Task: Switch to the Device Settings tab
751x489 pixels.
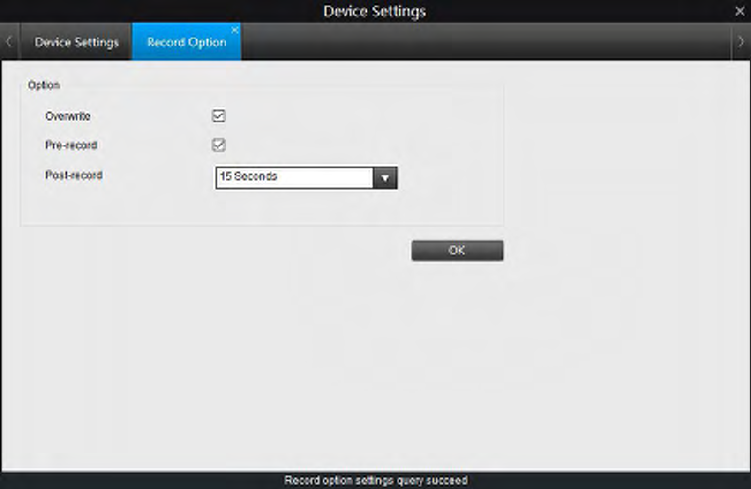Action: pyautogui.click(x=76, y=42)
